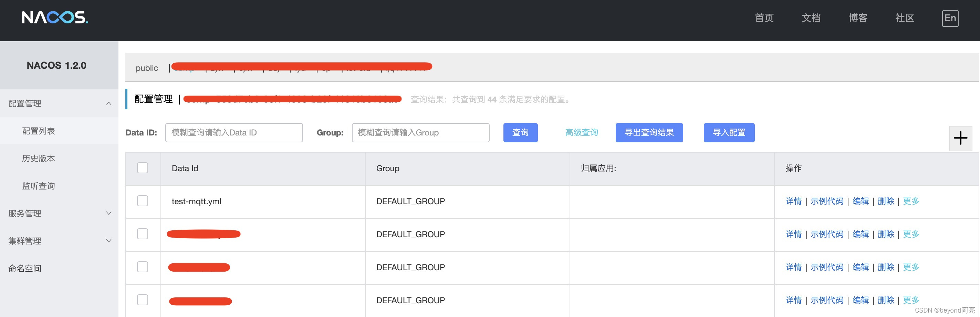Open 命名空间 in the sidebar
The height and width of the screenshot is (317, 980).
pos(59,269)
